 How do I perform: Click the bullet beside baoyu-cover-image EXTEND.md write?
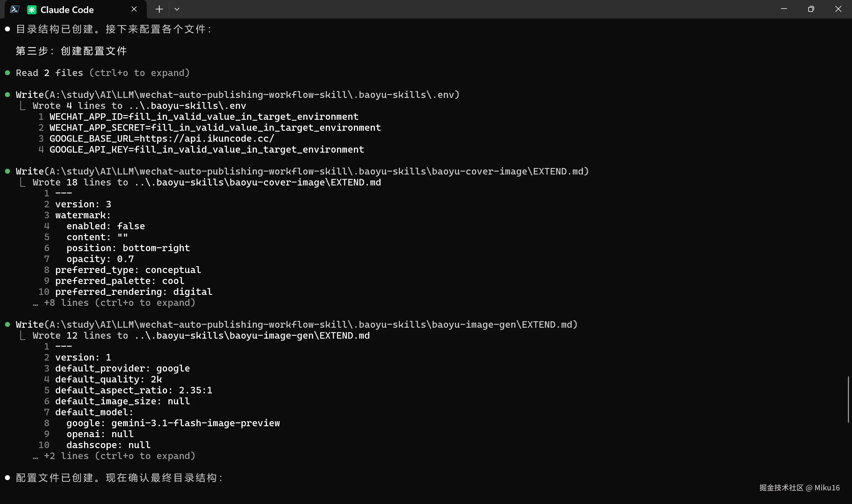click(7, 172)
